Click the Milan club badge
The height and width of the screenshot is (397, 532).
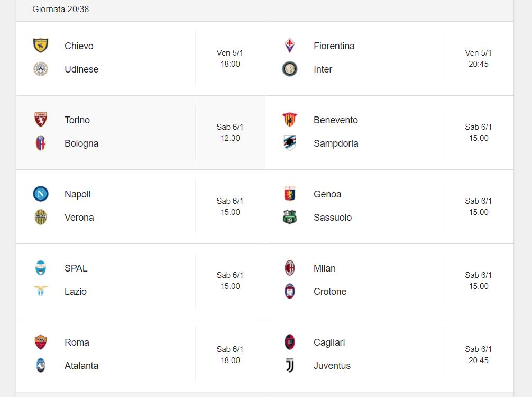click(290, 268)
